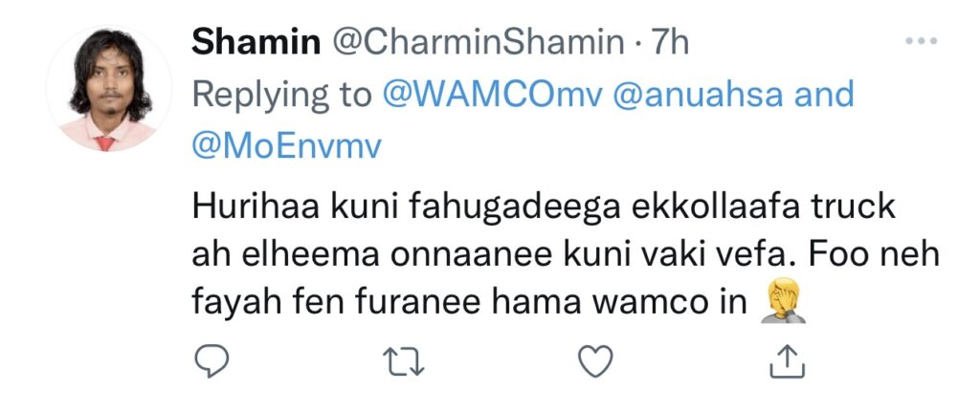Image resolution: width=980 pixels, height=412 pixels.
Task: Visit the @MoEnvmv profile mention
Action: [286, 147]
